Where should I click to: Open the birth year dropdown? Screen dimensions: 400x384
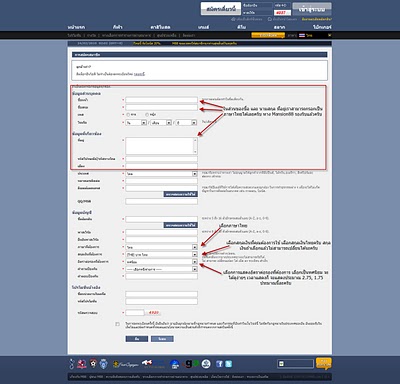click(186, 123)
